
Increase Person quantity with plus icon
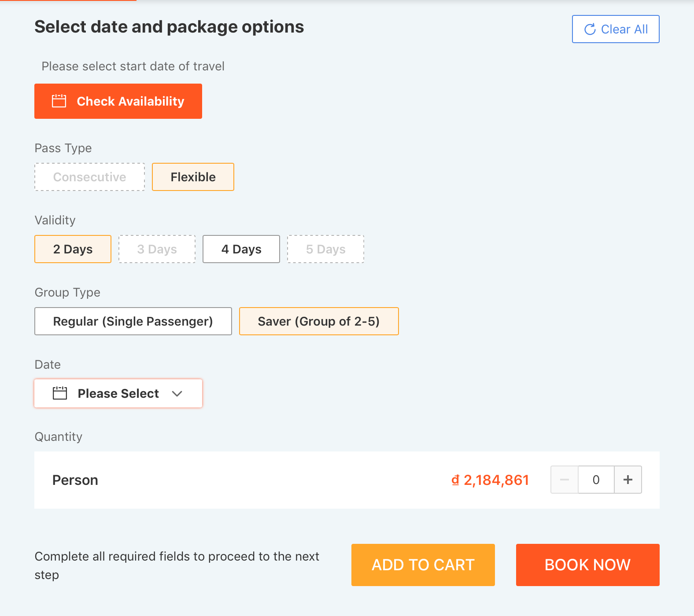pos(628,480)
